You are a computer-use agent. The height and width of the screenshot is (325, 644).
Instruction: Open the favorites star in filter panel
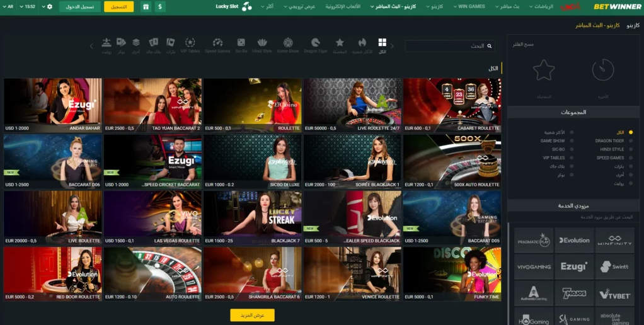pyautogui.click(x=544, y=71)
